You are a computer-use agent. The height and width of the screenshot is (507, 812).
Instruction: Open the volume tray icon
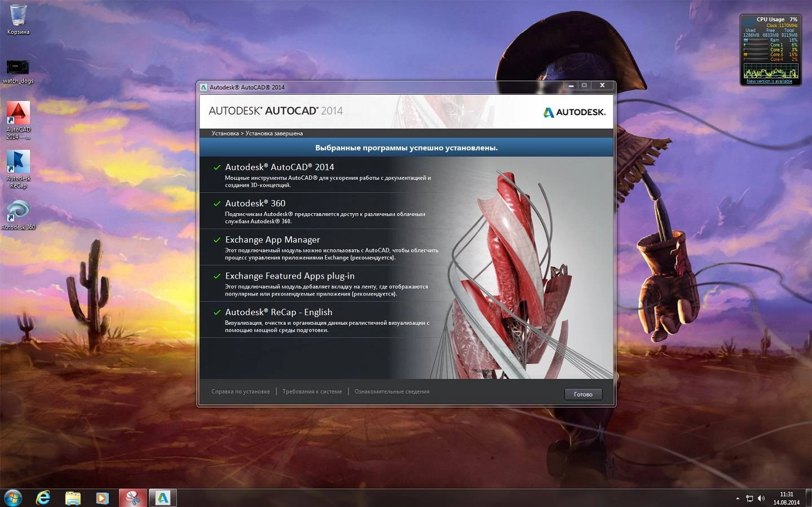pos(761,499)
